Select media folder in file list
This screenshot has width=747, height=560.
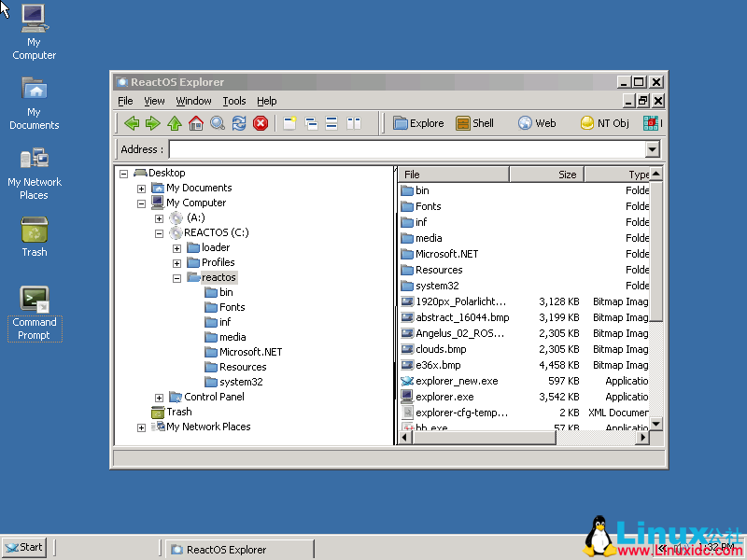pyautogui.click(x=422, y=238)
